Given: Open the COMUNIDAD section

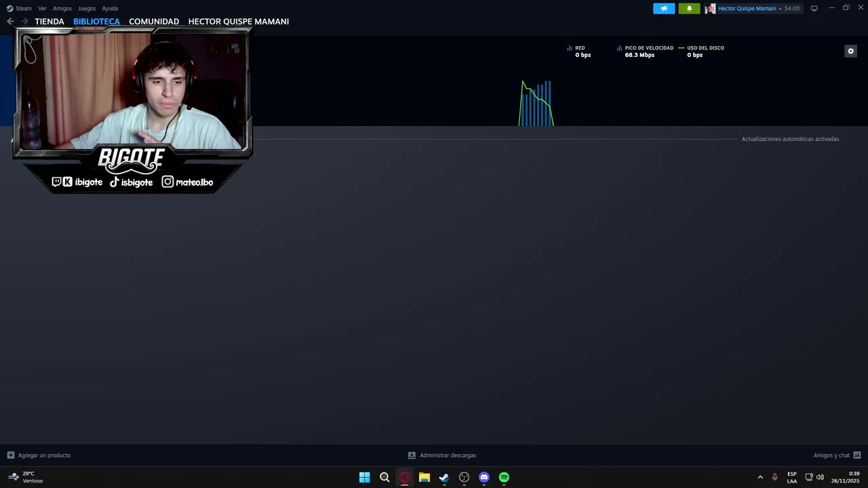Looking at the screenshot, I should (x=154, y=22).
